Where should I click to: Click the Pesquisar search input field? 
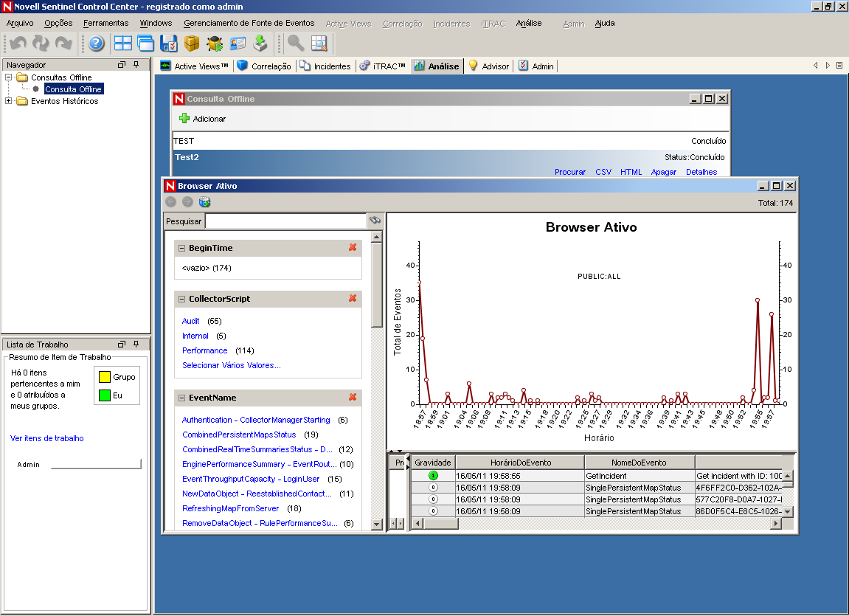285,221
